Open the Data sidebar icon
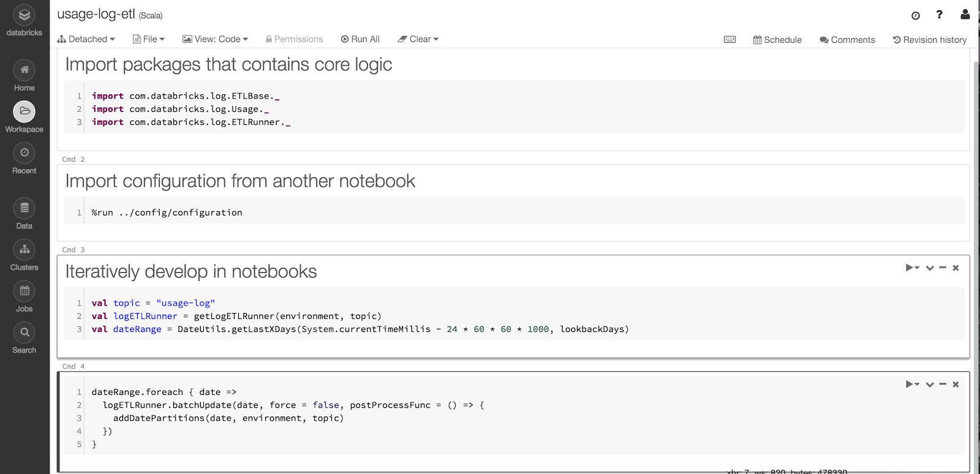 tap(24, 208)
